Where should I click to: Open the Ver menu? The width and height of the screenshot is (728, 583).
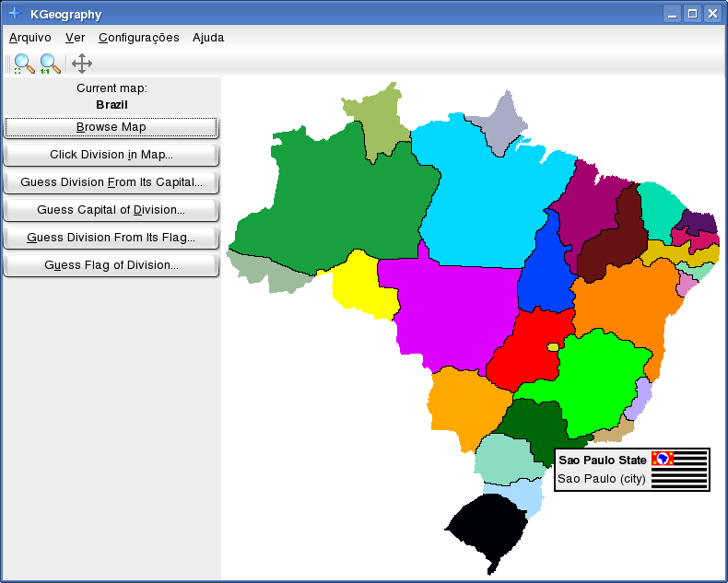pos(76,38)
